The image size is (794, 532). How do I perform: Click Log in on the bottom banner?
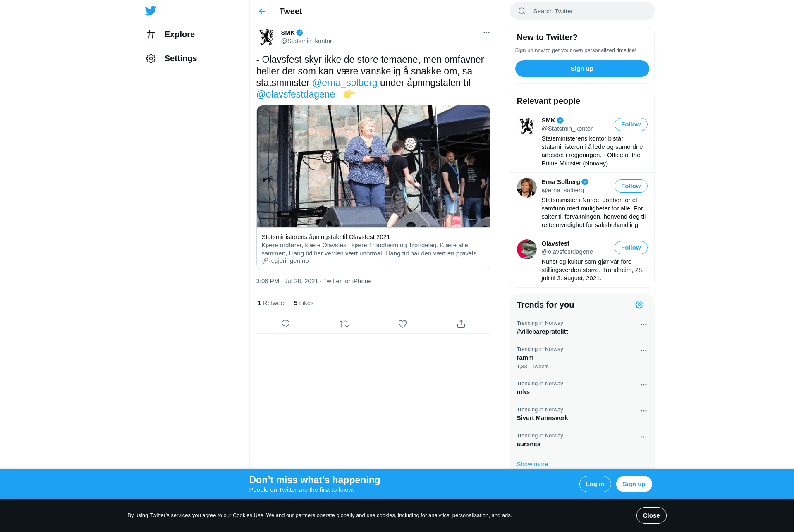click(x=595, y=484)
